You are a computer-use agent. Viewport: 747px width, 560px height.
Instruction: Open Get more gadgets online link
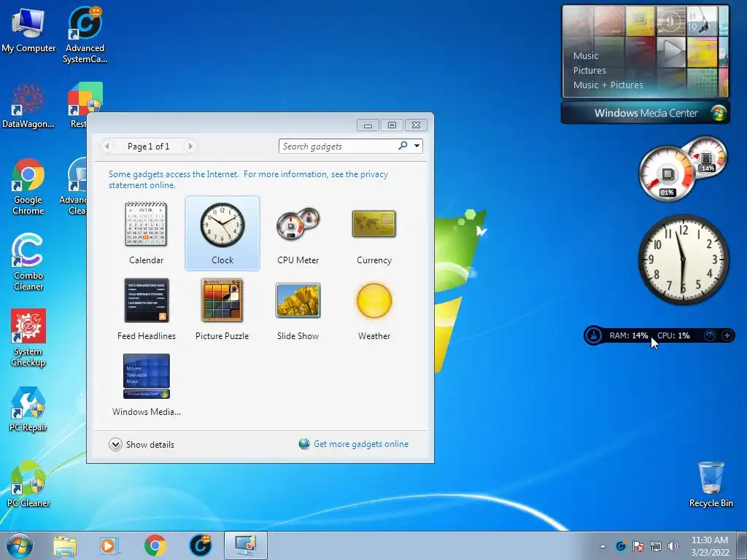pos(360,444)
